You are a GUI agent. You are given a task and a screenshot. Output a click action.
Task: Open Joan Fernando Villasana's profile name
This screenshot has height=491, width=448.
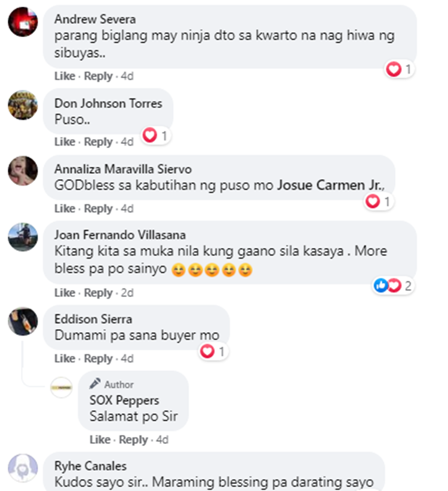pyautogui.click(x=120, y=235)
